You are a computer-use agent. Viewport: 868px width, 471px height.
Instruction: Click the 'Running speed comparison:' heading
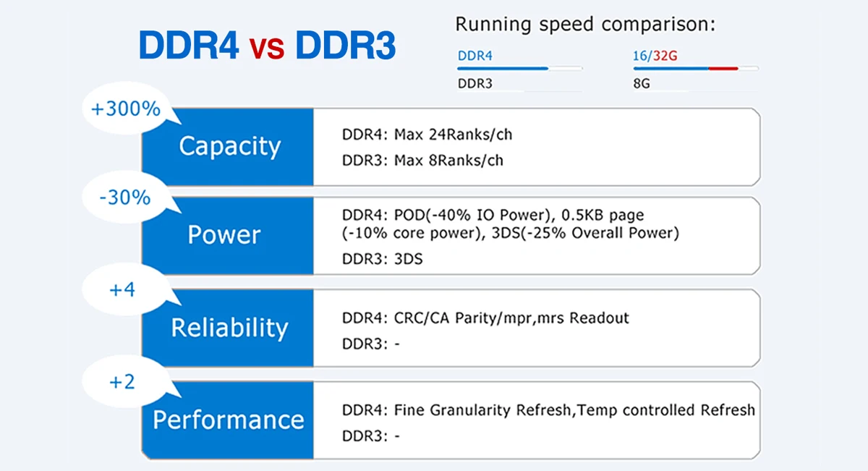(585, 25)
